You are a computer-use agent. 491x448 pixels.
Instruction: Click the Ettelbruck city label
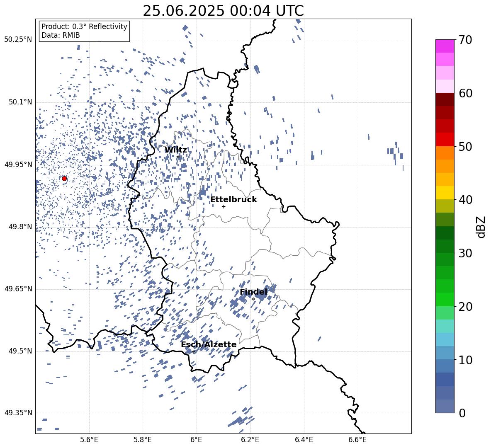click(233, 200)
